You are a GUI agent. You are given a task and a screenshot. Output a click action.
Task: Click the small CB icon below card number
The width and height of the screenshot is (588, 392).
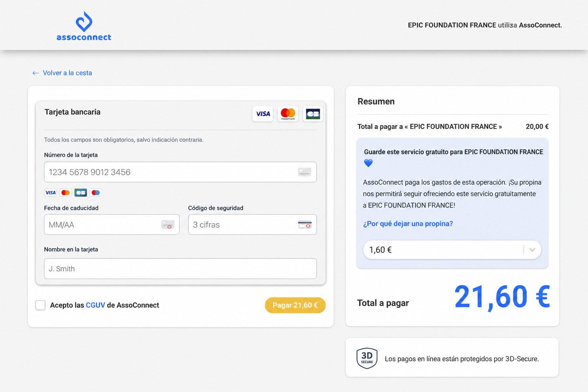pos(81,193)
